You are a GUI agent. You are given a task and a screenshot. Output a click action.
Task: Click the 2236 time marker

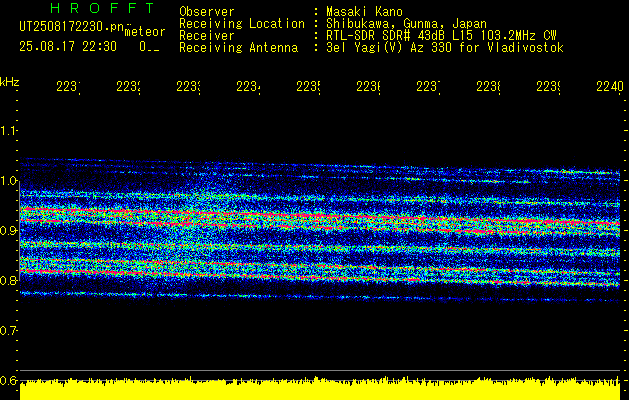click(x=369, y=86)
